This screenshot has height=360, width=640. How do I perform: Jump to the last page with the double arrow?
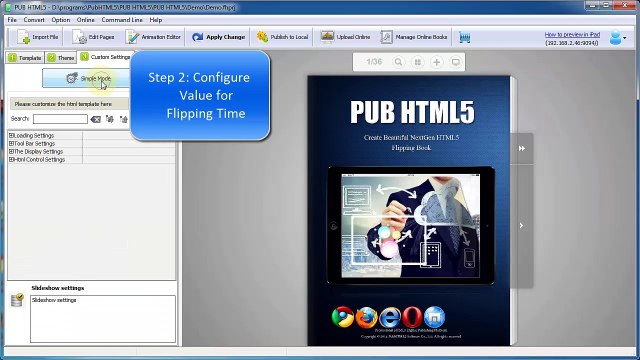point(522,149)
